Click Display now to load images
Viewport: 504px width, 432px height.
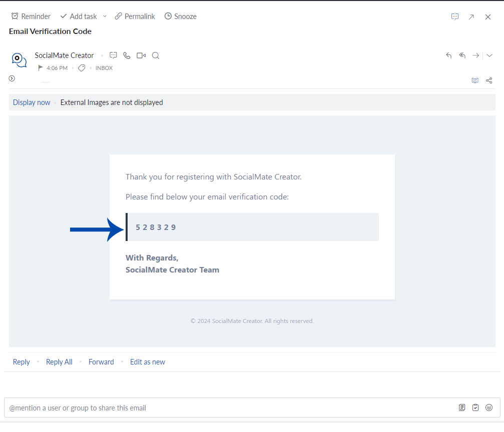32,102
